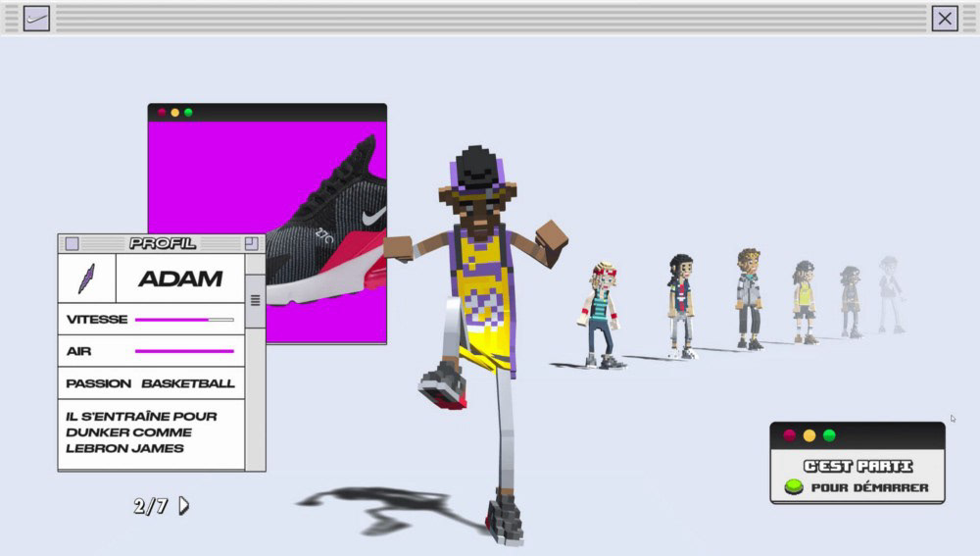Adjust the AIR stat bar
Viewport: 980px width, 556px height.
coord(184,351)
